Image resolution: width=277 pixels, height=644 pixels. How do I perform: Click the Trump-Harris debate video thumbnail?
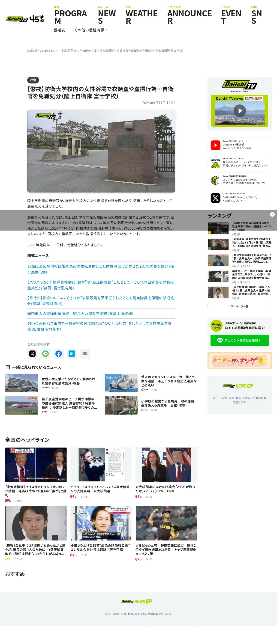[x=36, y=465]
